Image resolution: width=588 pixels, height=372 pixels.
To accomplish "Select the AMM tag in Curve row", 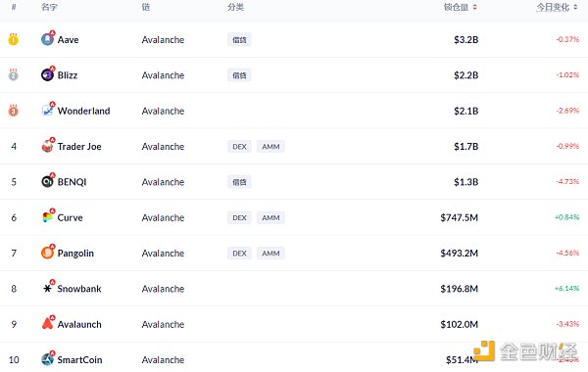I will pos(270,217).
